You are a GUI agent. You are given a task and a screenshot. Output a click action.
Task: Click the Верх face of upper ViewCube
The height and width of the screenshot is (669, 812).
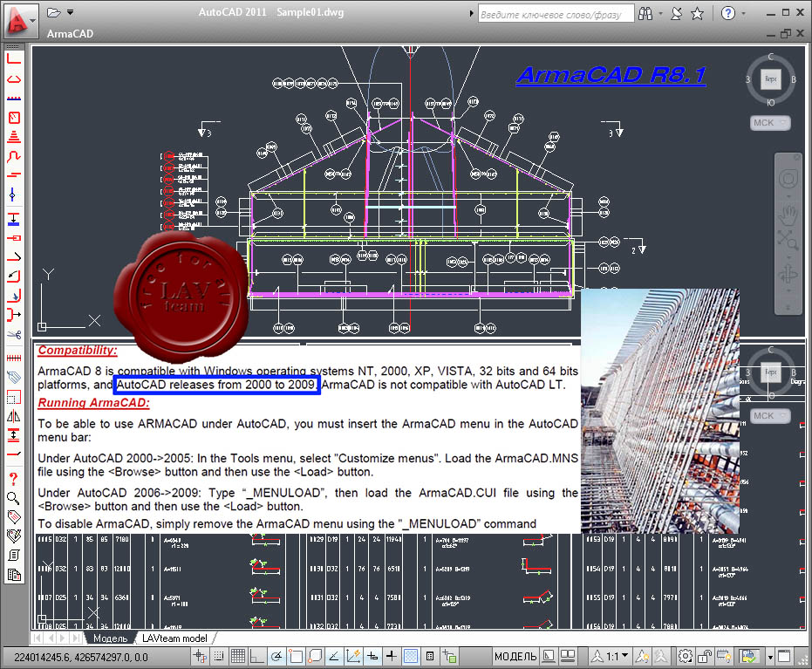[x=771, y=79]
